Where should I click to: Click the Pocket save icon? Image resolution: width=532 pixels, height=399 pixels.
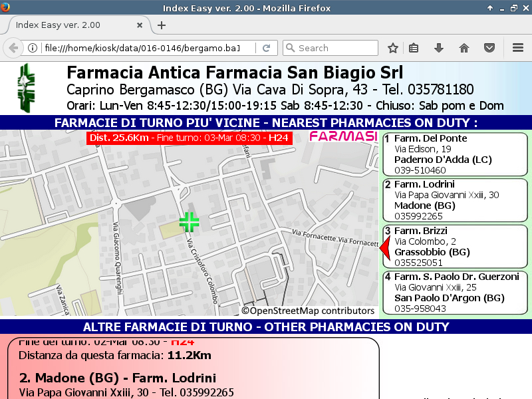coord(489,48)
